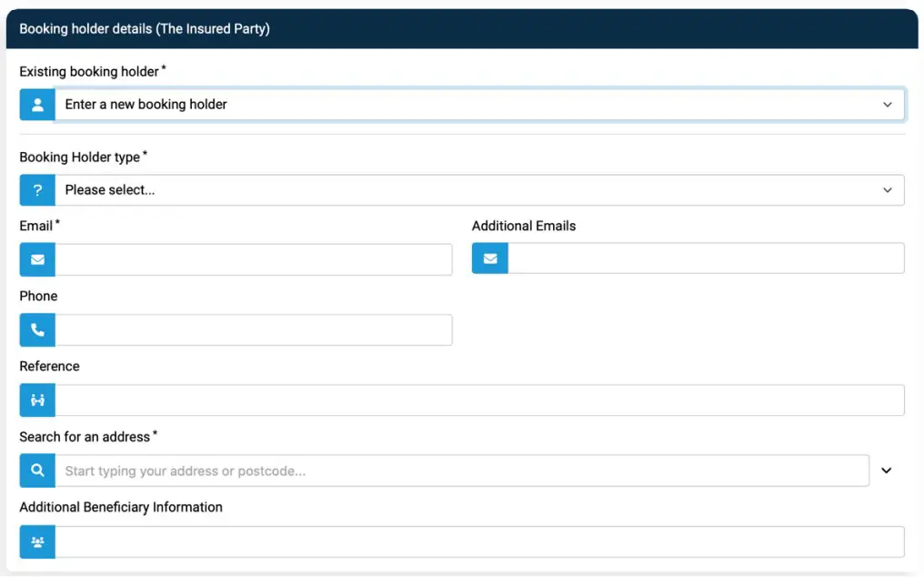Click the envelope icon beside the Email field
The height and width of the screenshot is (578, 924).
point(37,259)
